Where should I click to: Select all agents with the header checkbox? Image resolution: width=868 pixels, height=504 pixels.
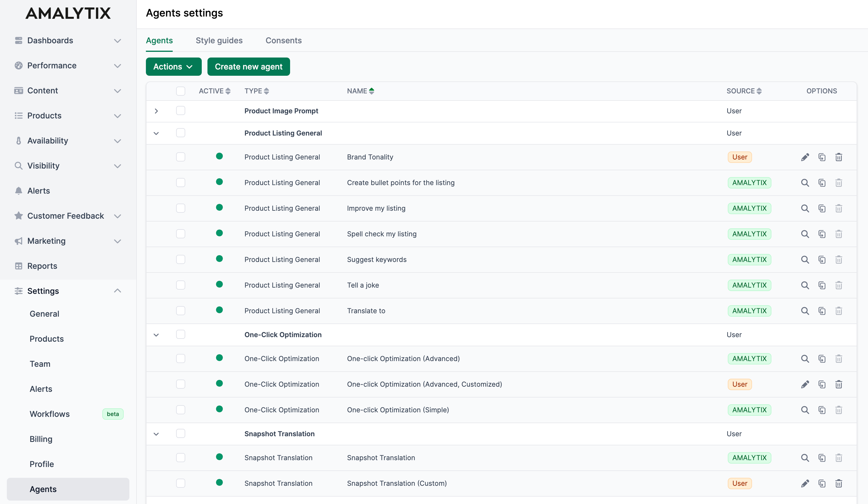click(x=180, y=91)
